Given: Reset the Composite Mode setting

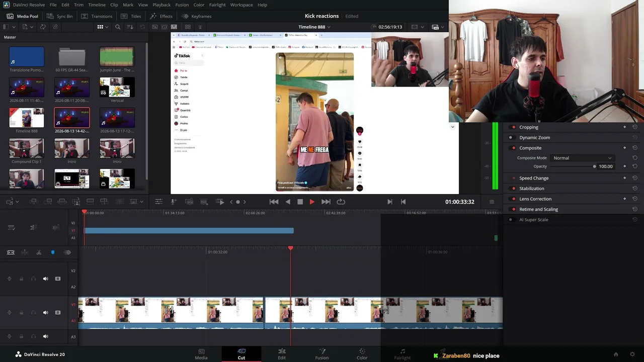Looking at the screenshot, I should tap(634, 158).
